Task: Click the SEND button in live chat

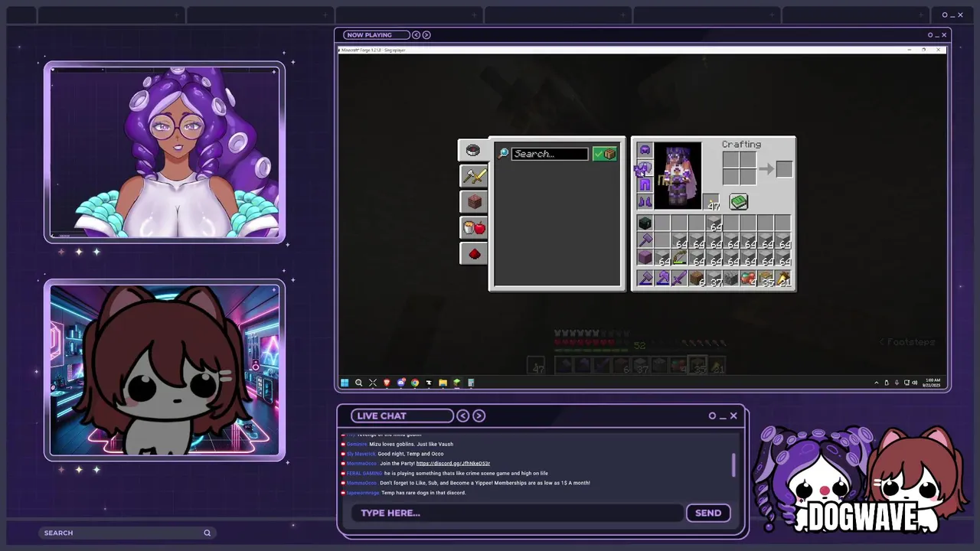Action: coord(708,513)
